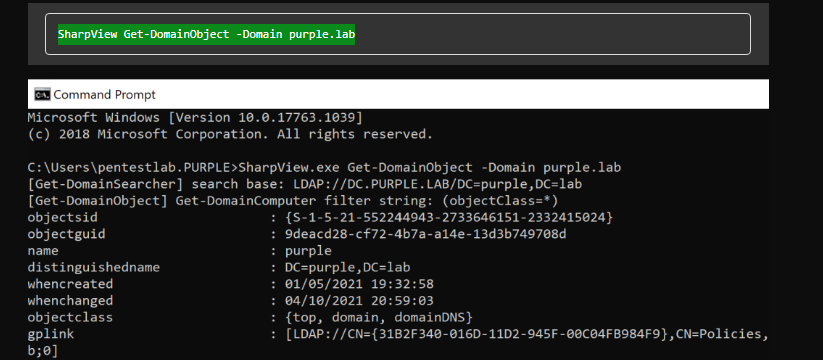Viewport: 823px width, 360px height.
Task: Click the Microsoft Windows version line
Action: point(195,117)
